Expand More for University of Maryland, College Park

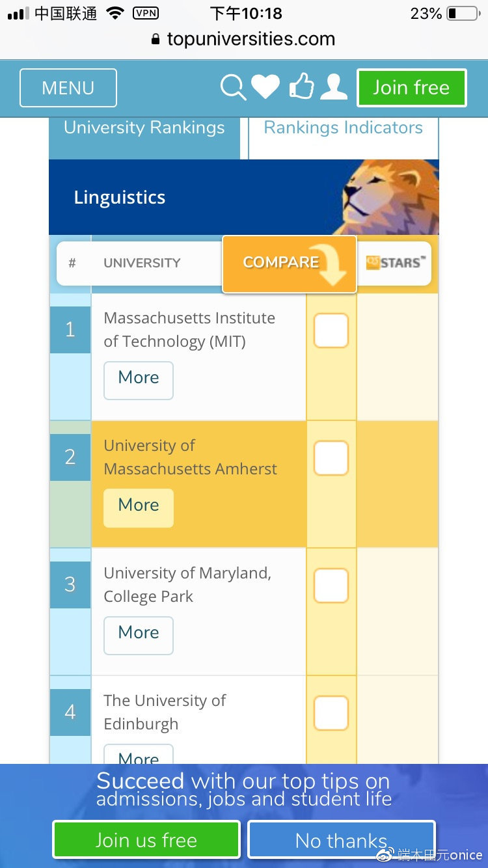pos(139,635)
